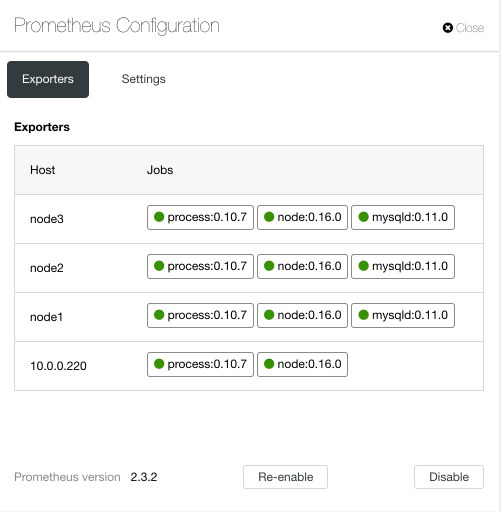Click the Jobs column header
Screen dimensions: 501x513
point(160,170)
